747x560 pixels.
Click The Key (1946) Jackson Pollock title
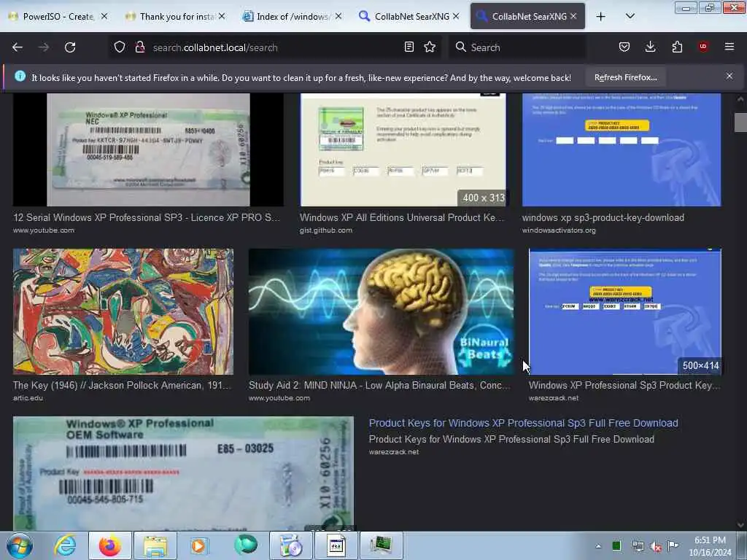coord(122,385)
